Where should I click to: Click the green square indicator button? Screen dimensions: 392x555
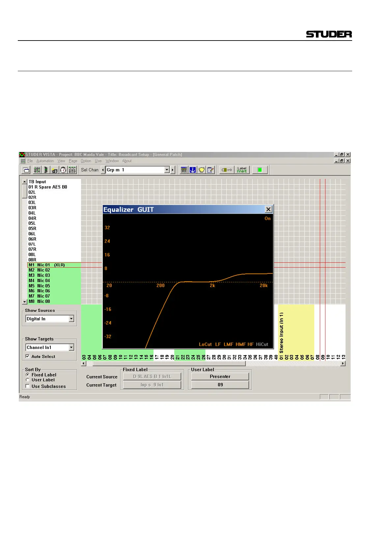pos(260,170)
